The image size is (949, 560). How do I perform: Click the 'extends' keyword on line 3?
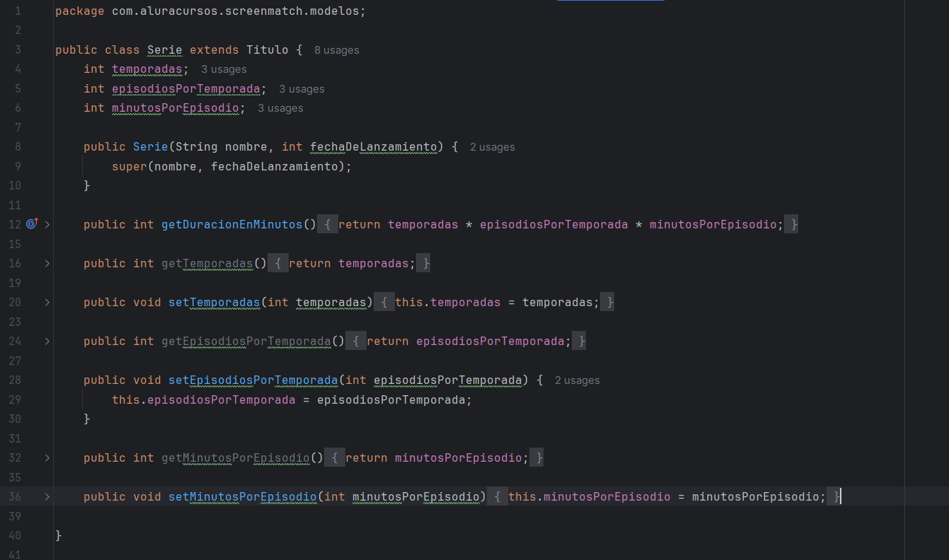click(x=214, y=49)
